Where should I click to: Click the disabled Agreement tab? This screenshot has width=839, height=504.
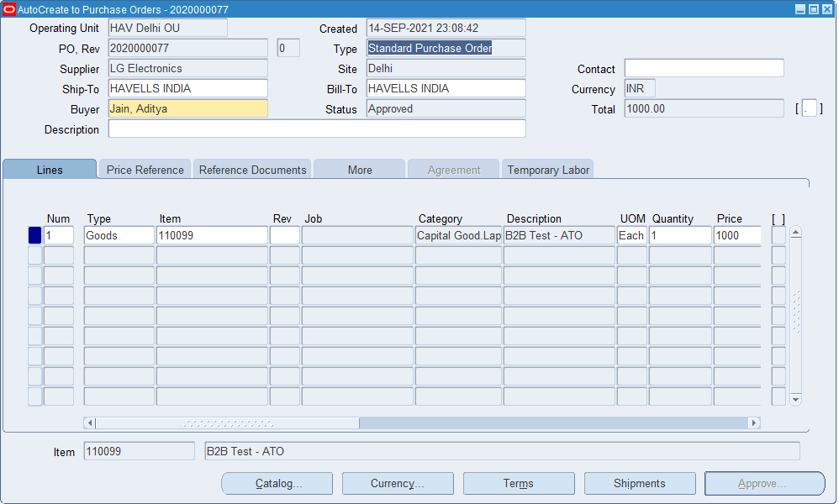(x=454, y=170)
